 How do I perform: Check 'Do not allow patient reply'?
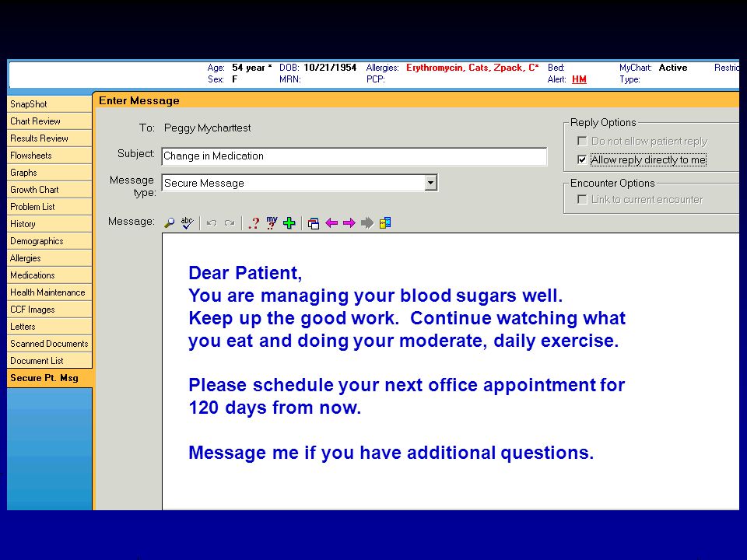[582, 141]
